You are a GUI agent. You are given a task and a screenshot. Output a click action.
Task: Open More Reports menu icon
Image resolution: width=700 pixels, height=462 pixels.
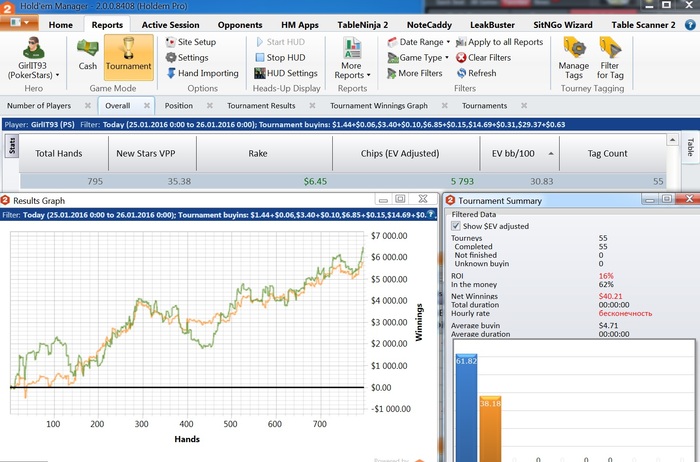pyautogui.click(x=352, y=48)
